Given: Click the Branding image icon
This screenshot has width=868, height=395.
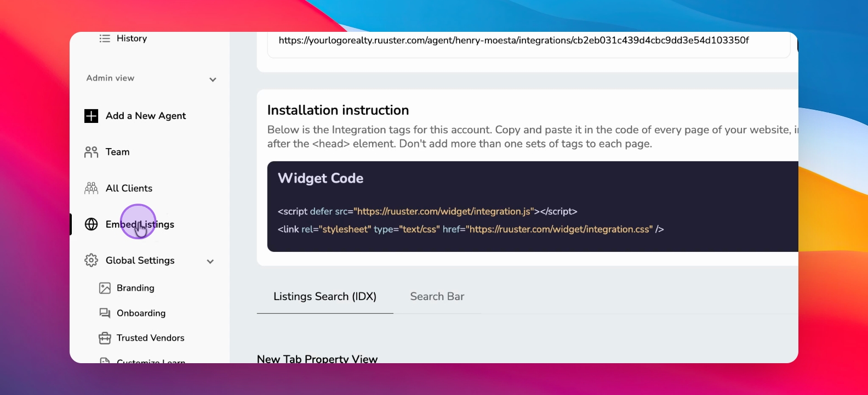Looking at the screenshot, I should point(105,288).
